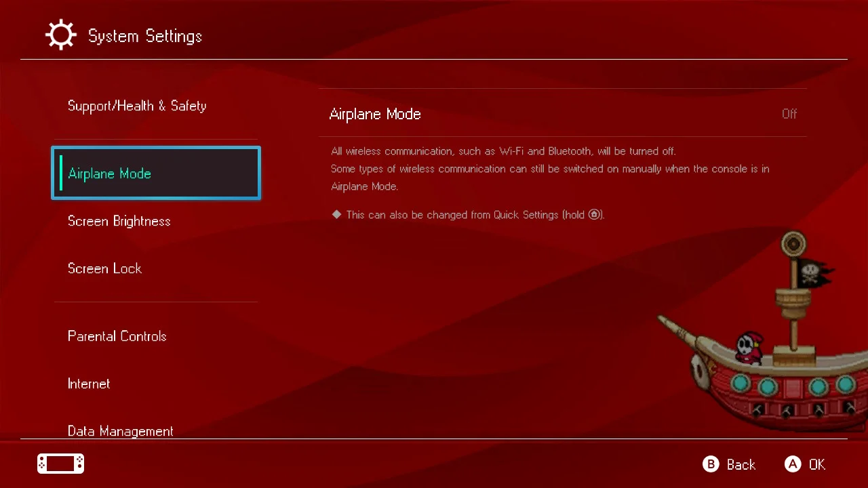Screen dimensions: 868x488
Task: Toggle Airplane Mode Off value
Action: [x=789, y=114]
